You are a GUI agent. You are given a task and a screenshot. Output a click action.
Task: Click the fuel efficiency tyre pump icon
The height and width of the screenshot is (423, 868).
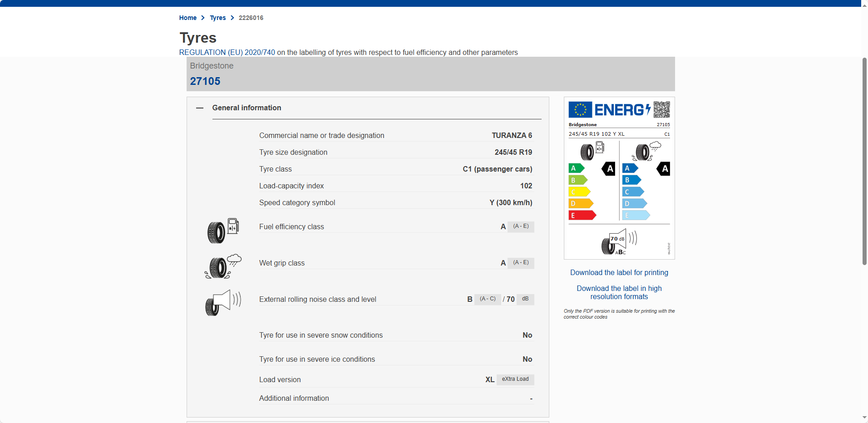coord(223,231)
